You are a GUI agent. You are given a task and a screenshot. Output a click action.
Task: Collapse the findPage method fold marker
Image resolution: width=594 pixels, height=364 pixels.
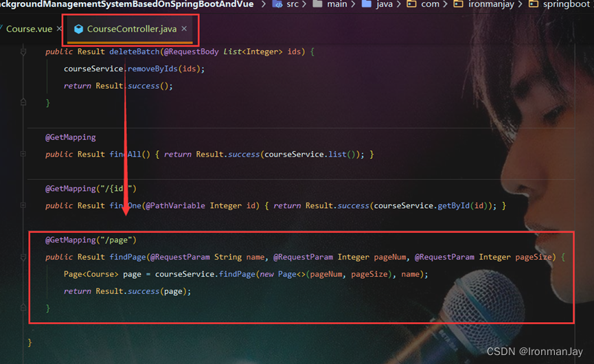click(23, 257)
